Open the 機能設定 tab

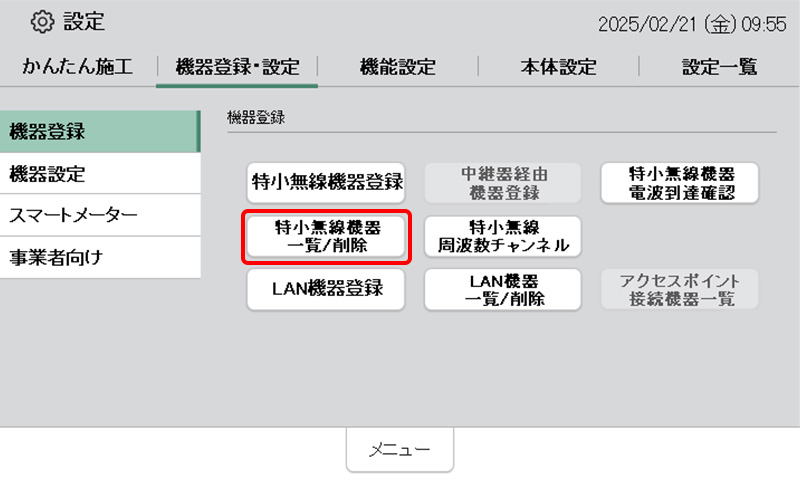point(398,67)
